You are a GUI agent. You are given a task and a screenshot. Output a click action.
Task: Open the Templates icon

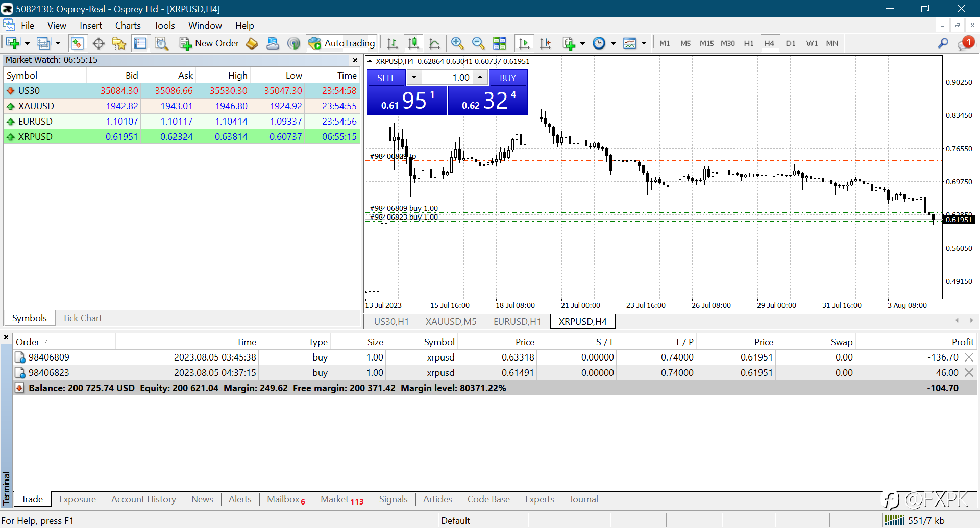tap(630, 43)
